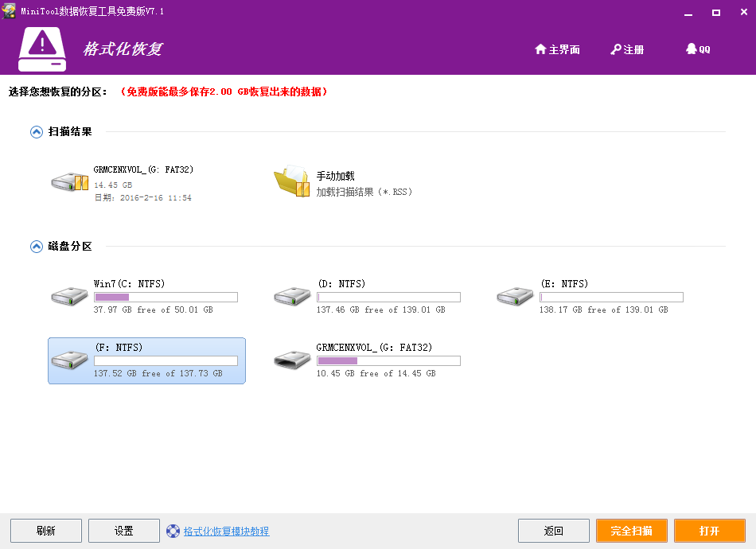The height and width of the screenshot is (549, 756).
Task: Click 37.97 GB free of 50.01 GB
Action: click(154, 310)
